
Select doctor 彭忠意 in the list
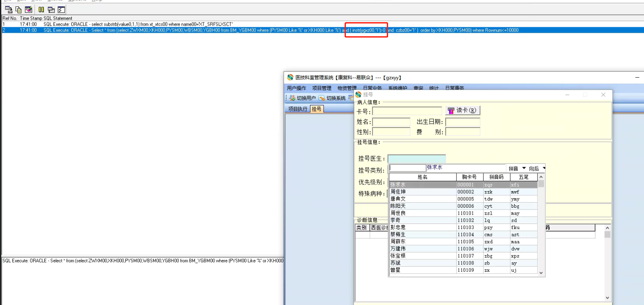(x=463, y=227)
